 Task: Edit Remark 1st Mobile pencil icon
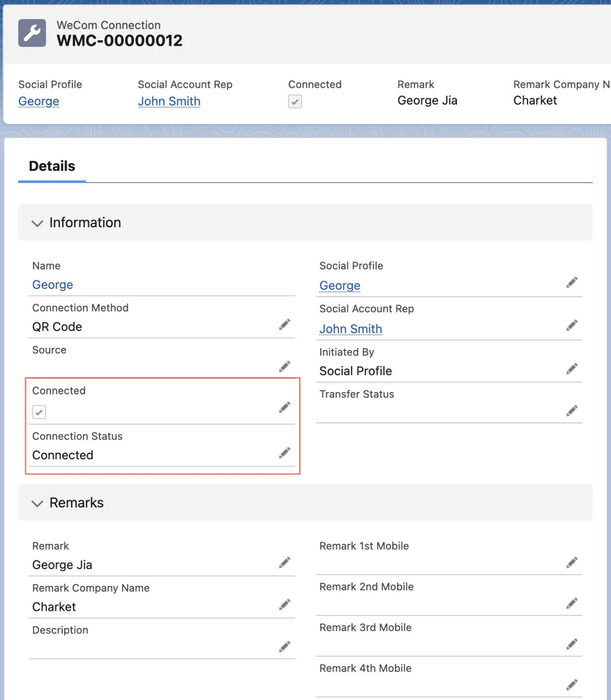572,562
